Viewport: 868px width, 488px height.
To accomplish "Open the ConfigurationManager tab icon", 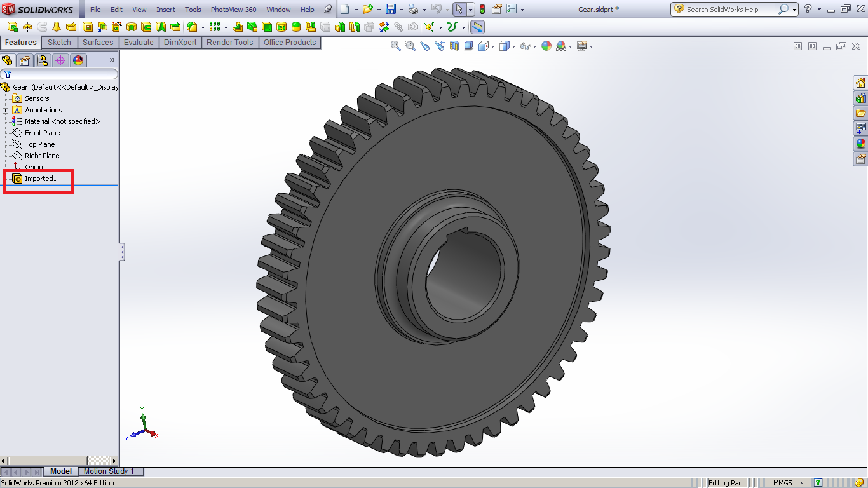I will pyautogui.click(x=43, y=60).
